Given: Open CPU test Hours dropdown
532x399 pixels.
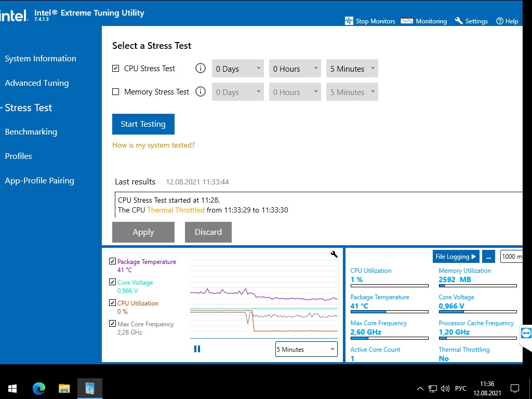Looking at the screenshot, I should pyautogui.click(x=295, y=69).
